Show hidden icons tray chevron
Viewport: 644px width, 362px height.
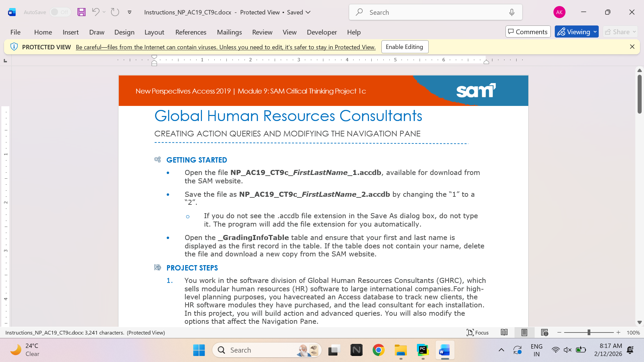point(501,350)
